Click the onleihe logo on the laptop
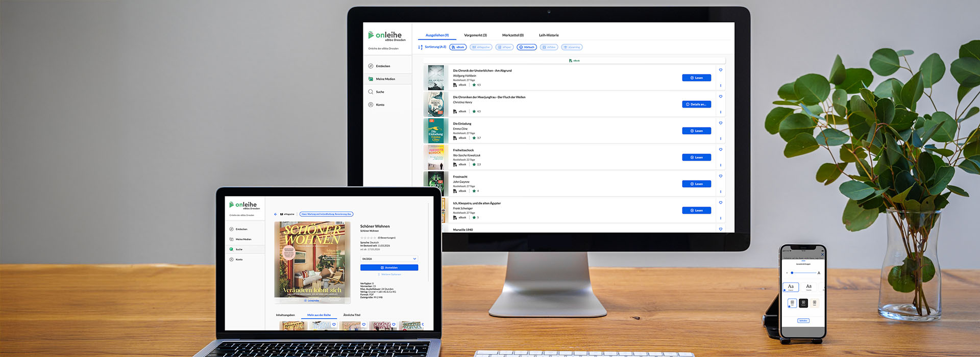The width and height of the screenshot is (980, 357). [244, 205]
